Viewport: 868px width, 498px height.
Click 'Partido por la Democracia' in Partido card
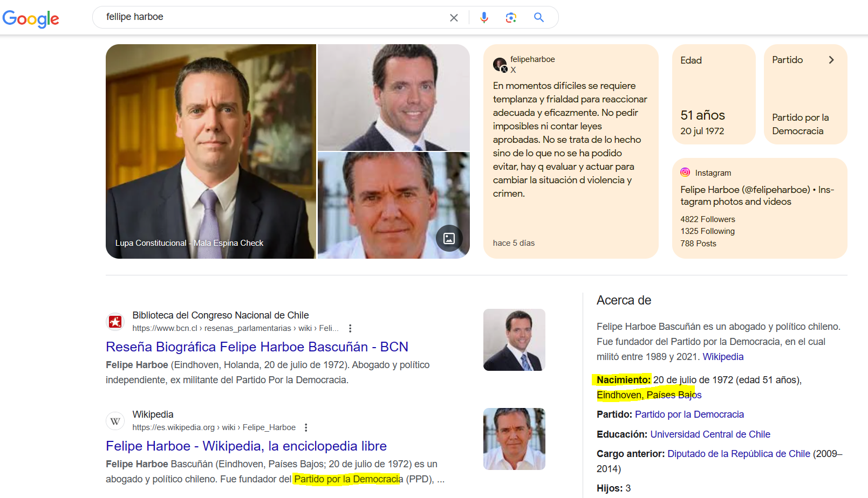click(800, 124)
